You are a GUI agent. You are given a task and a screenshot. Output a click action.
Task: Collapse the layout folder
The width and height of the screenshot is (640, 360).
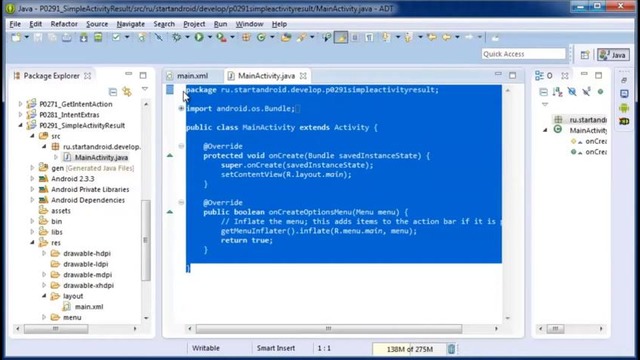[44, 296]
